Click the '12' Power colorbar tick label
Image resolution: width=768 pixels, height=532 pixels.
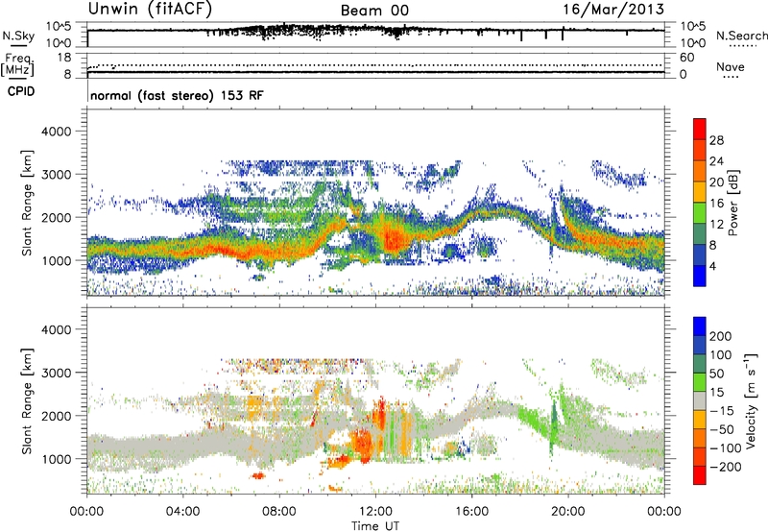click(716, 225)
